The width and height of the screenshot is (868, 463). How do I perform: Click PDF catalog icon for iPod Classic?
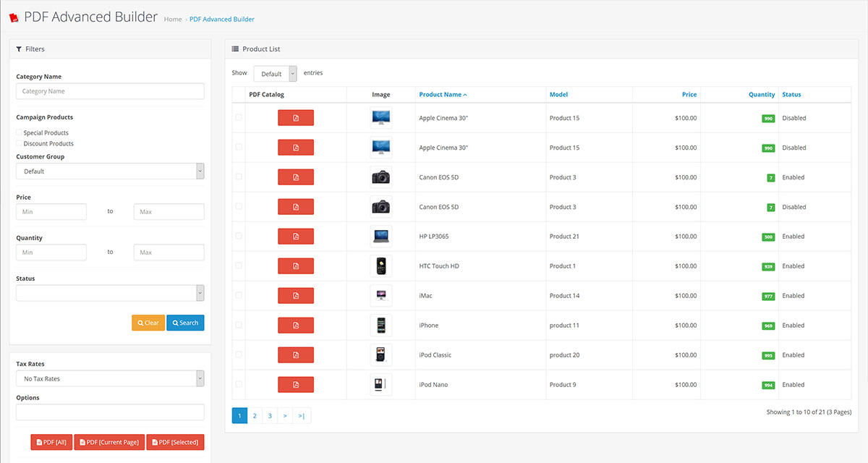click(x=296, y=355)
